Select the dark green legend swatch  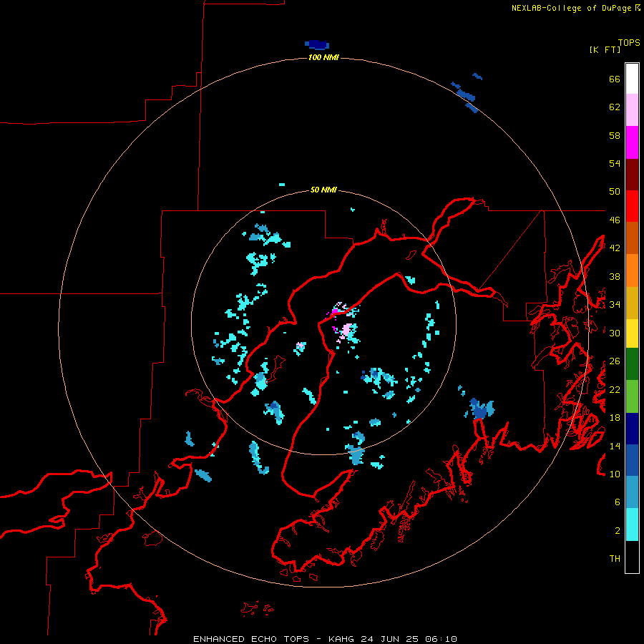(632, 364)
